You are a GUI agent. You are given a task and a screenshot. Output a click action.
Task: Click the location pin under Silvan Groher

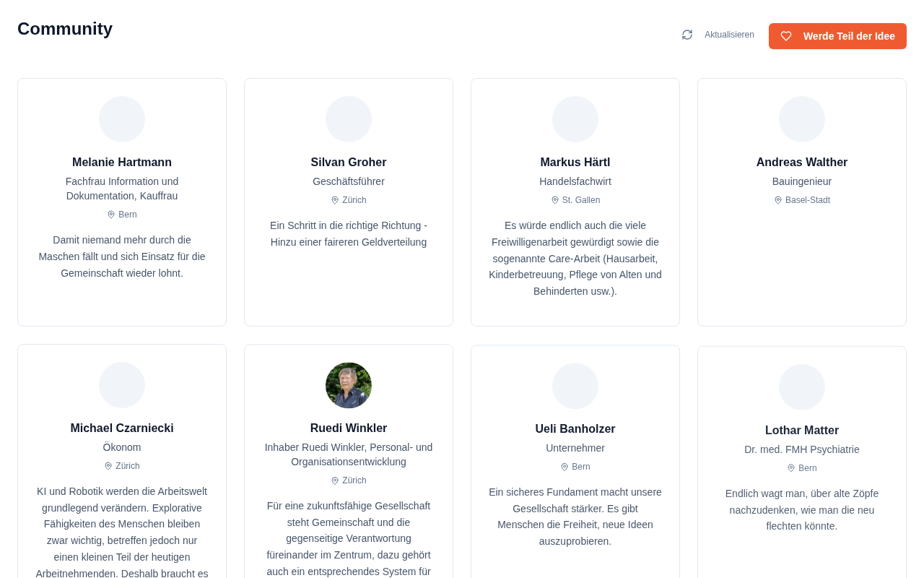tap(335, 200)
